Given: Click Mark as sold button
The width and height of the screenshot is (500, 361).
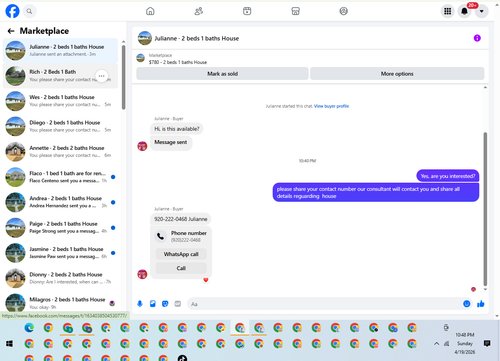Looking at the screenshot, I should 222,74.
